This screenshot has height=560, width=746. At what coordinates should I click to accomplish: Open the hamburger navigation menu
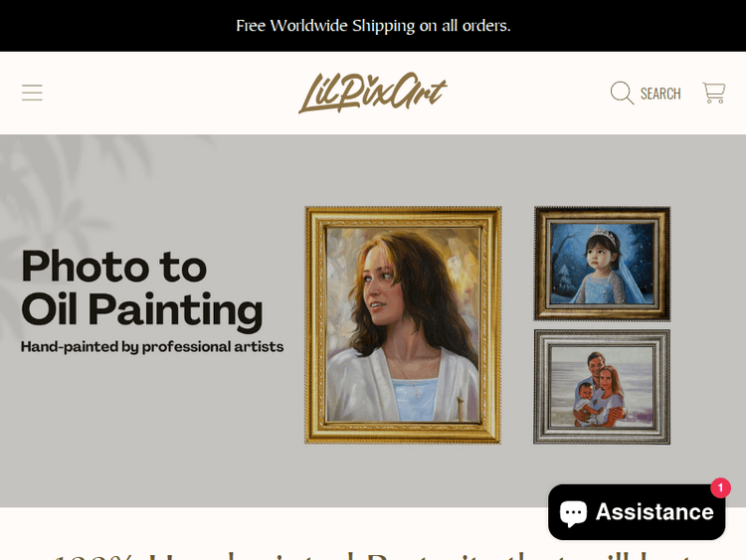tap(32, 93)
